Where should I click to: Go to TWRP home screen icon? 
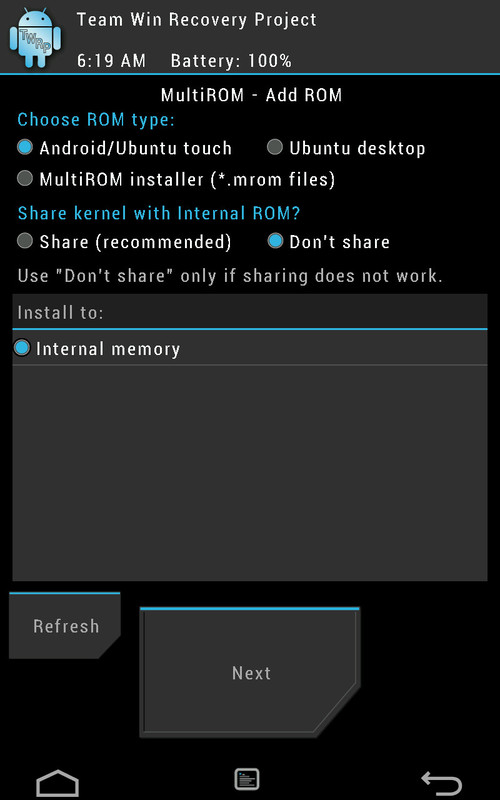coord(58,783)
